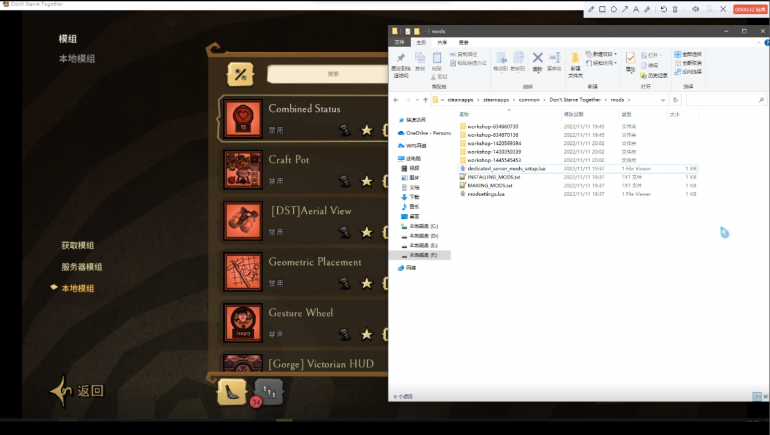Expand the address bar history dropdown
This screenshot has height=435, width=770.
pyautogui.click(x=662, y=100)
